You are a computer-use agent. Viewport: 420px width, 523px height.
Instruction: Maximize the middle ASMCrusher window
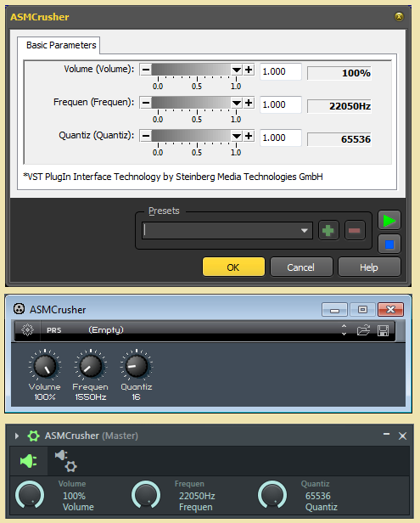point(362,310)
